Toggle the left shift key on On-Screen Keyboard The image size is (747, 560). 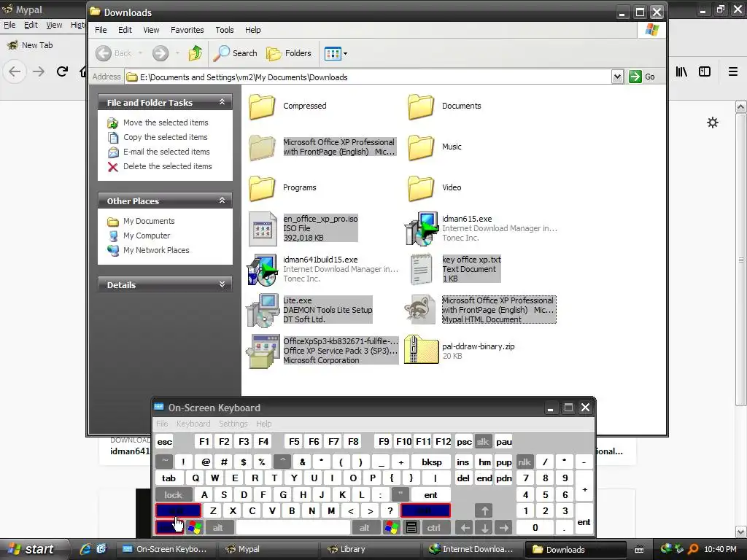click(x=178, y=511)
